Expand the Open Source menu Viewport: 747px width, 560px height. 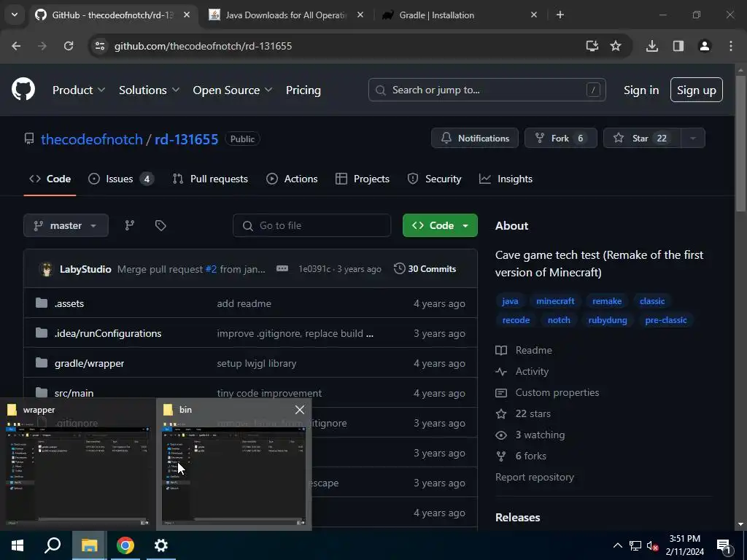click(233, 90)
